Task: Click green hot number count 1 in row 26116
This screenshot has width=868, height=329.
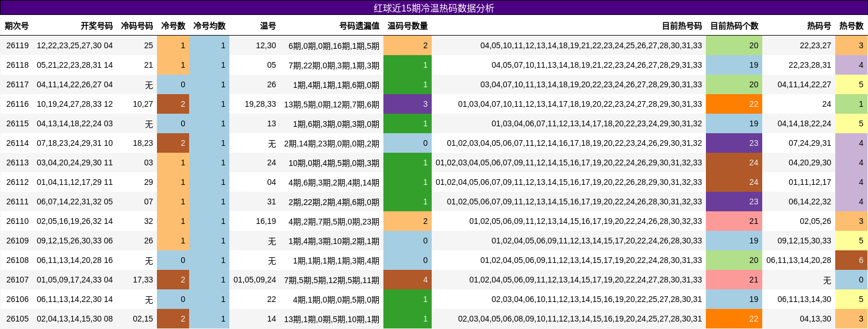Action: coord(851,104)
